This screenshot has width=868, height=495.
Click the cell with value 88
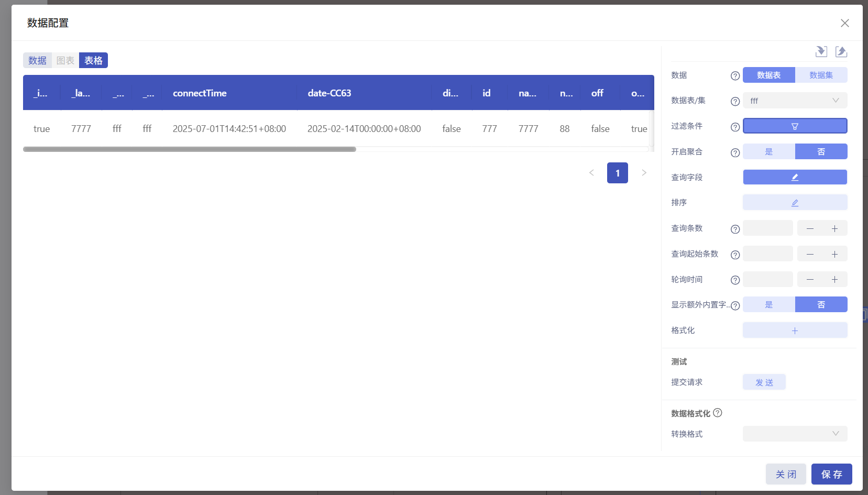coord(565,129)
